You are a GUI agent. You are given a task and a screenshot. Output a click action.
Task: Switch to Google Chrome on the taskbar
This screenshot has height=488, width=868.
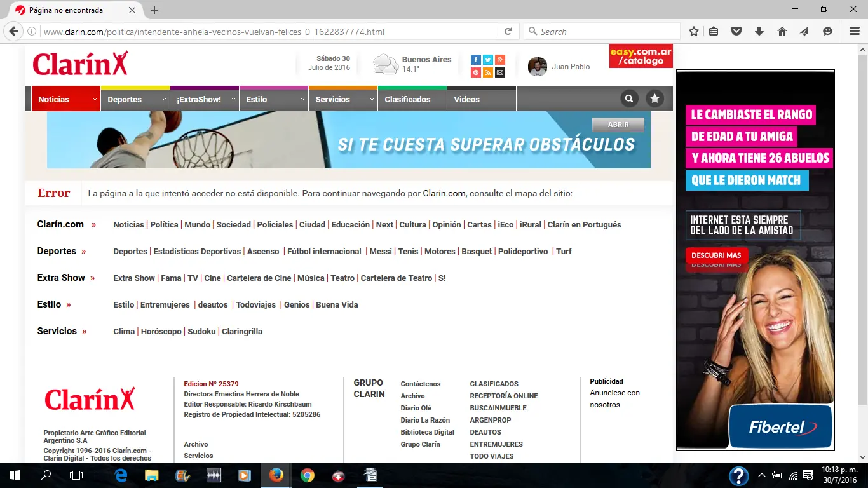(x=308, y=475)
